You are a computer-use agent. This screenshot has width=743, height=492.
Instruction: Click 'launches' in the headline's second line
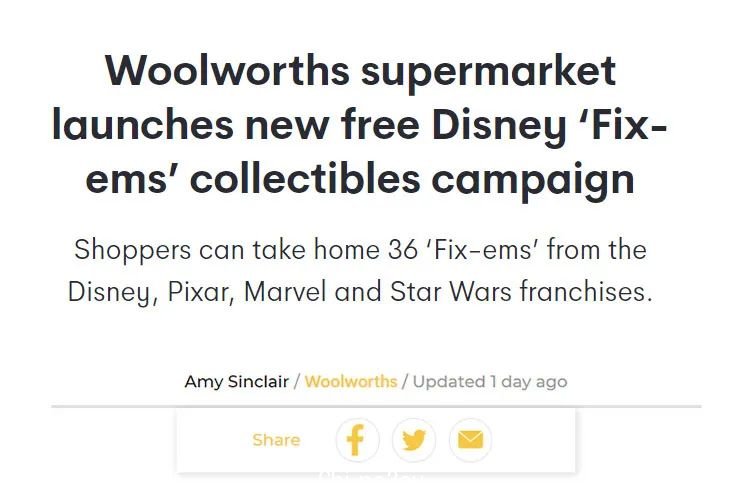click(143, 125)
